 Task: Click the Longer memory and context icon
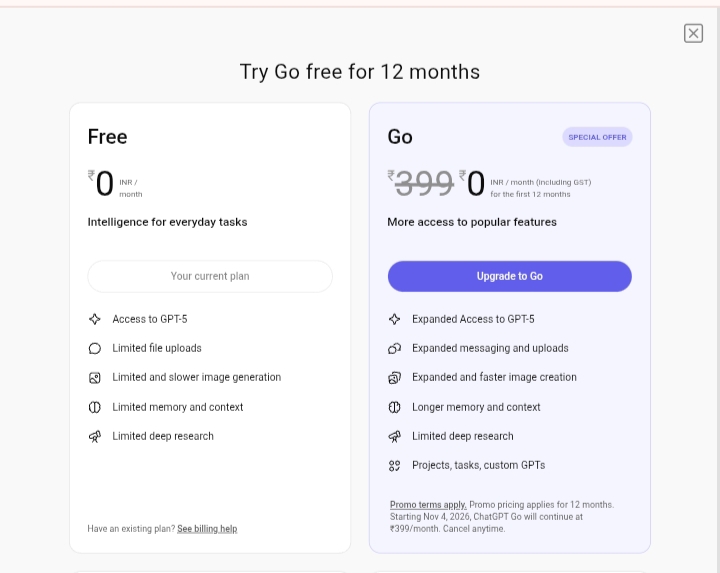395,407
